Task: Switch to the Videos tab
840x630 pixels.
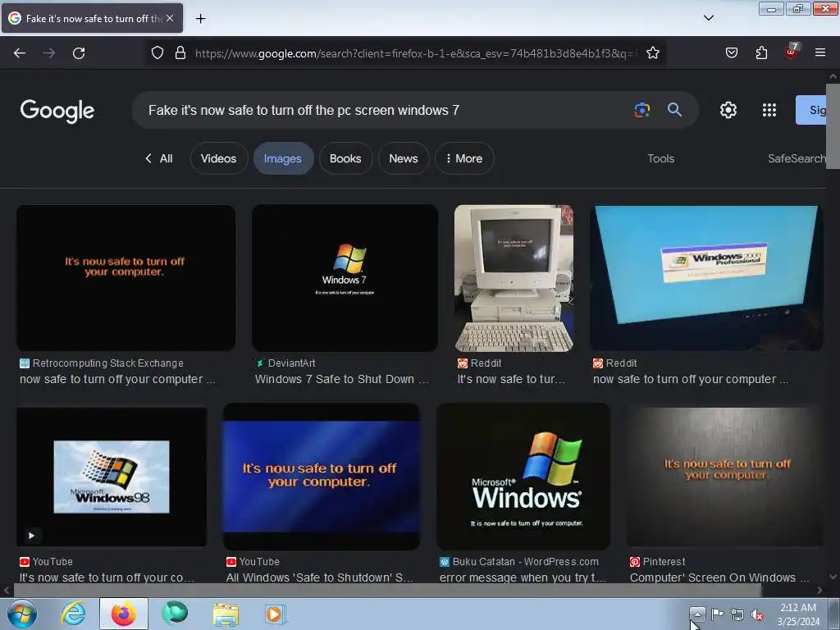Action: [218, 158]
